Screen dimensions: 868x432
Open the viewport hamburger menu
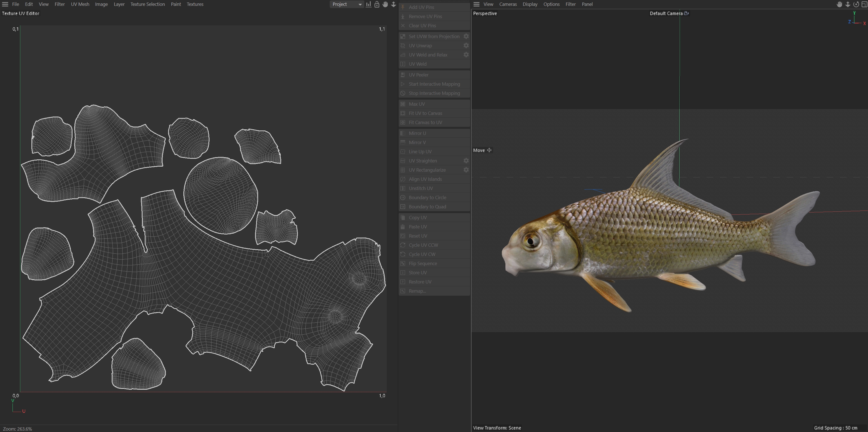[x=477, y=4]
